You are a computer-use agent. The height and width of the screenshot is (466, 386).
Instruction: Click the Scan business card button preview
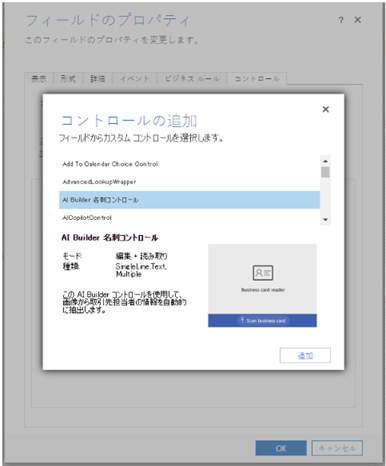(263, 321)
